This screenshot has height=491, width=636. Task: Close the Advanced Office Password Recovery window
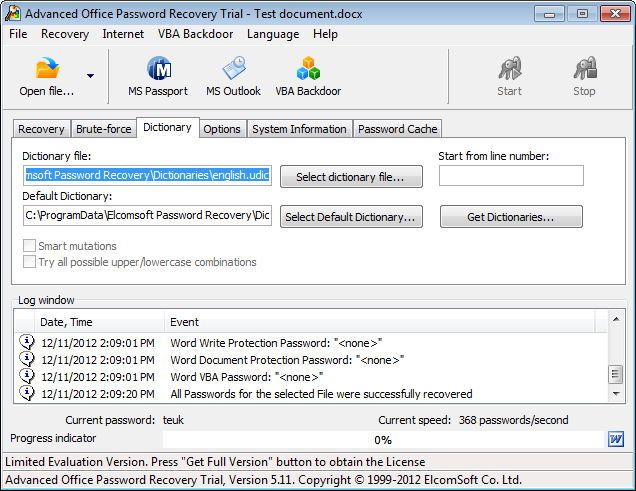pyautogui.click(x=615, y=14)
